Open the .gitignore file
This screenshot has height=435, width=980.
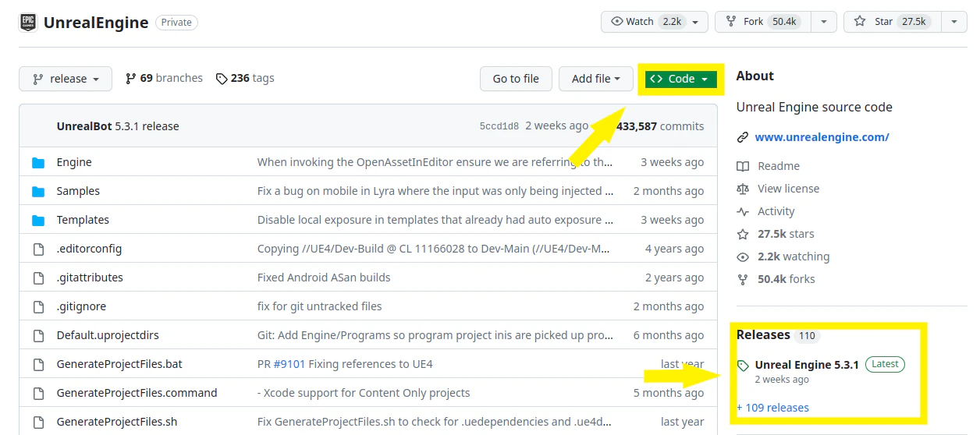[81, 306]
